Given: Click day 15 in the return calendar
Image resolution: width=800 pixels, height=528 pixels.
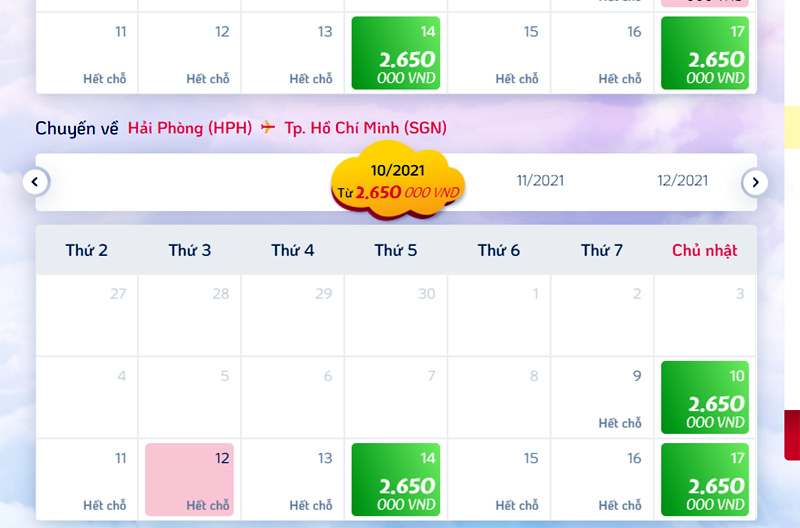Looking at the screenshot, I should (499, 479).
